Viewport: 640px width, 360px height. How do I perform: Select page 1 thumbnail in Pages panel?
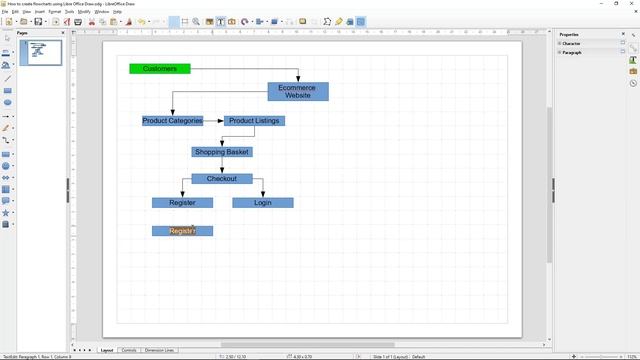coord(41,52)
